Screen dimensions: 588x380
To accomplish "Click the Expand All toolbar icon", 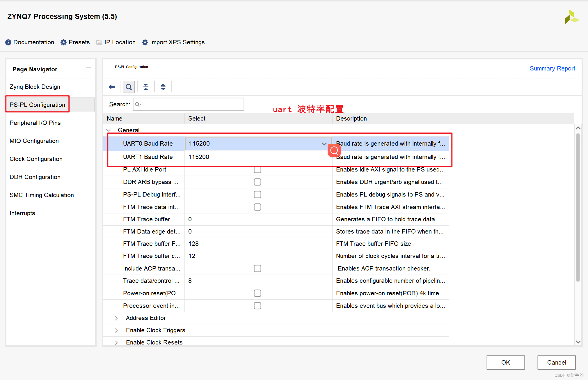I will coord(163,87).
